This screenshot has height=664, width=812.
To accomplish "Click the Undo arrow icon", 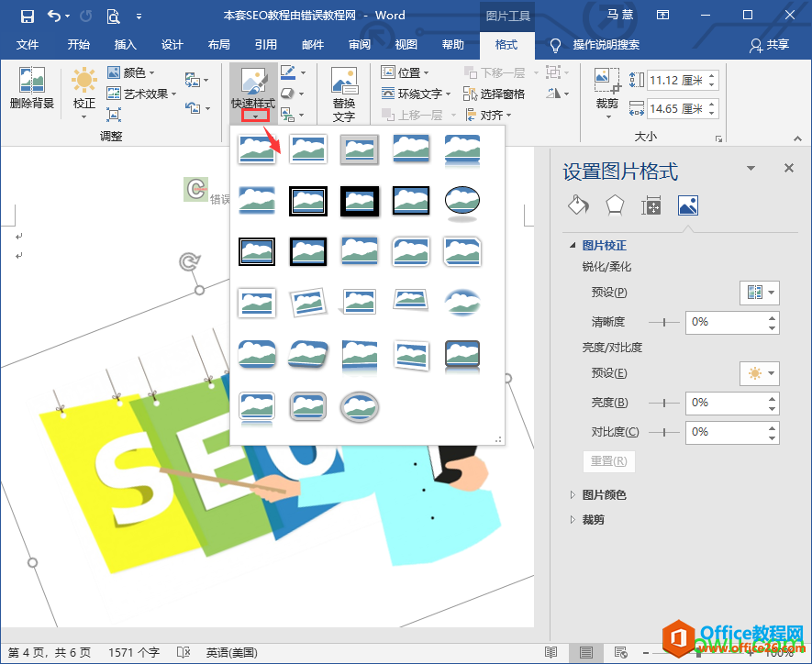I will click(x=54, y=16).
